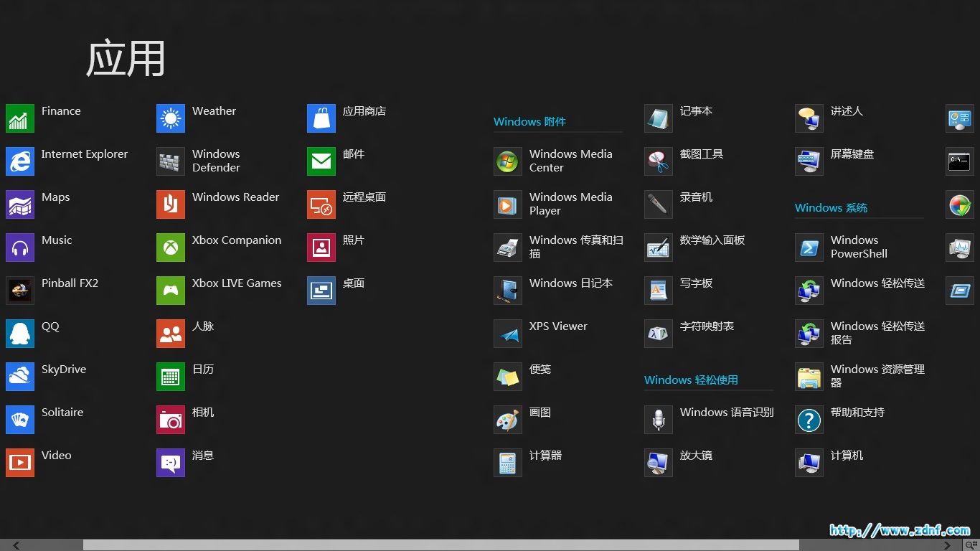Open Windows Media Player

pos(508,204)
